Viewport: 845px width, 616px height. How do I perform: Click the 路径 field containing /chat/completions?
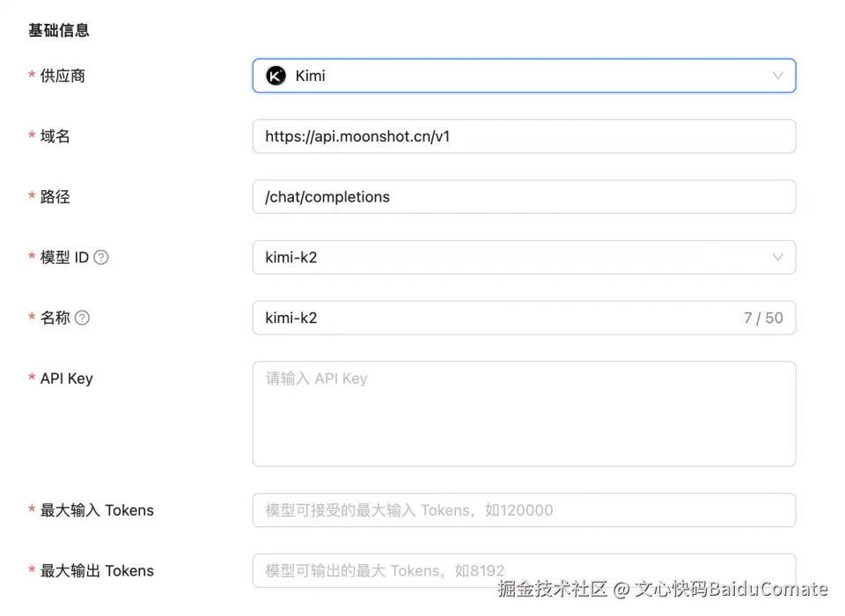click(524, 197)
